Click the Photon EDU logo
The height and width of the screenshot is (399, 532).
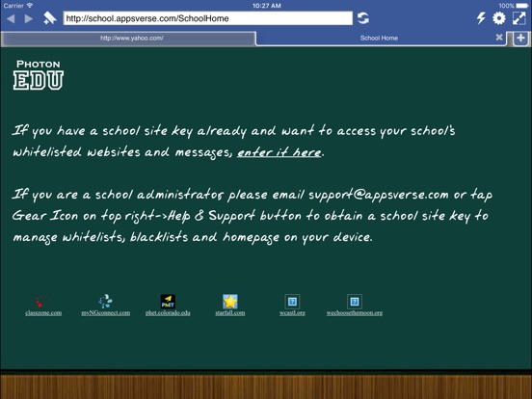click(39, 75)
